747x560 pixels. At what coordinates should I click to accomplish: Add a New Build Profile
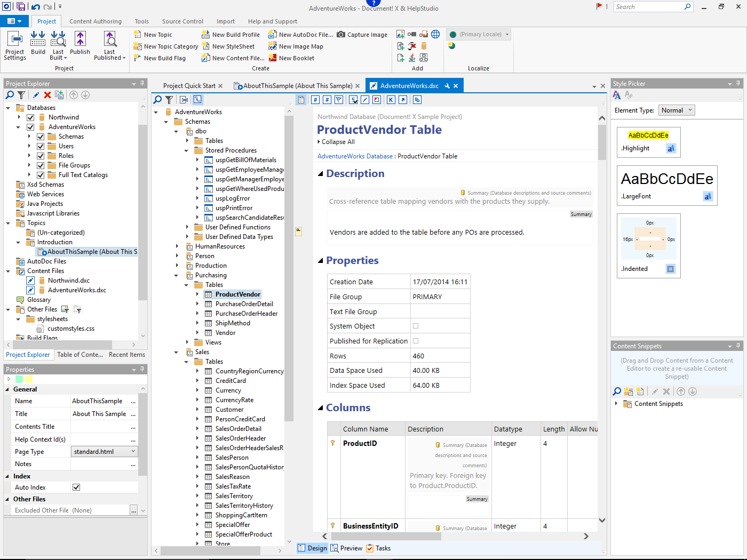(231, 35)
